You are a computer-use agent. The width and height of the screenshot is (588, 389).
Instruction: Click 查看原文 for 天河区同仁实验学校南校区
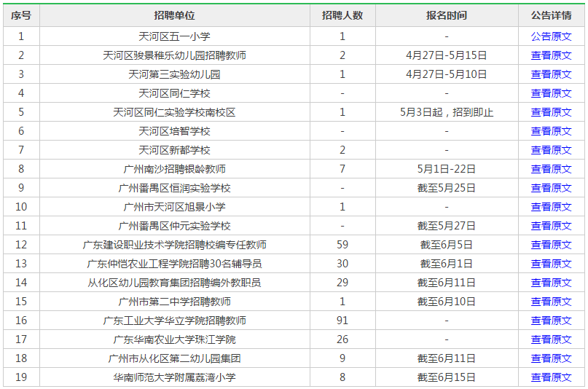[x=551, y=112]
